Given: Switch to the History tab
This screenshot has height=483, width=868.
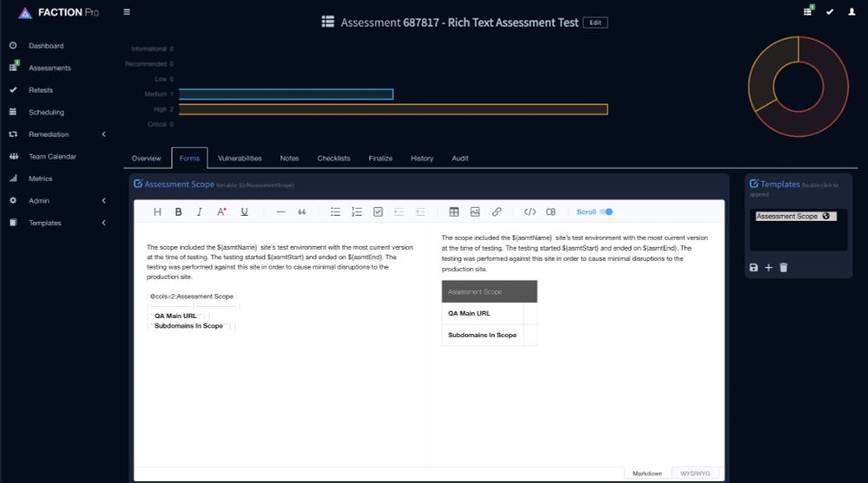Looking at the screenshot, I should [x=422, y=158].
